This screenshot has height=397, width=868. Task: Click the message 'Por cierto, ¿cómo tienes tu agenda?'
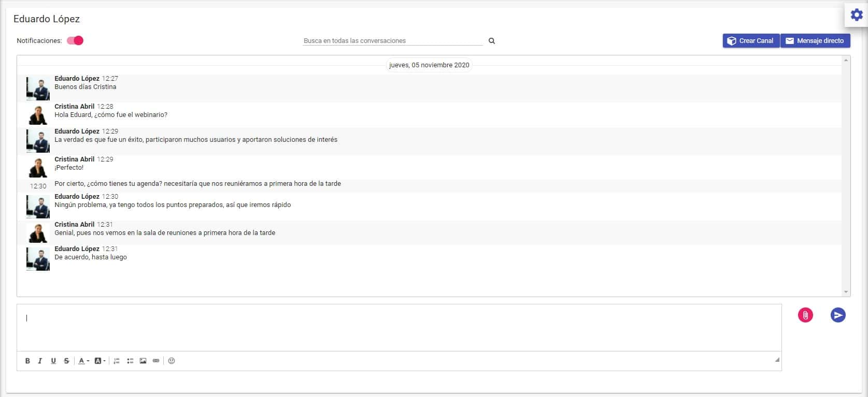[x=197, y=184]
